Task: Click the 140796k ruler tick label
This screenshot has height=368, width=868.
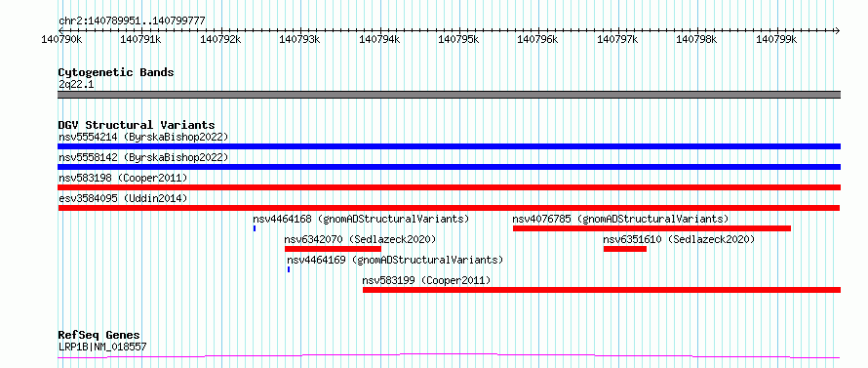Action: point(538,39)
